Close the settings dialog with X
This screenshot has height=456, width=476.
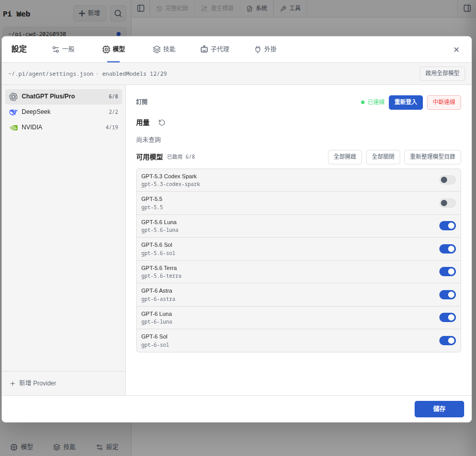(x=456, y=49)
